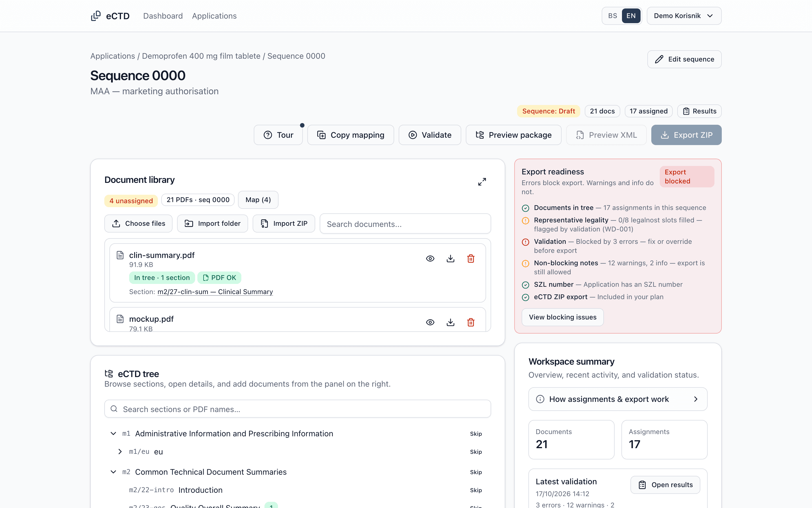Click Choose files button
The width and height of the screenshot is (812, 508).
[x=138, y=224]
